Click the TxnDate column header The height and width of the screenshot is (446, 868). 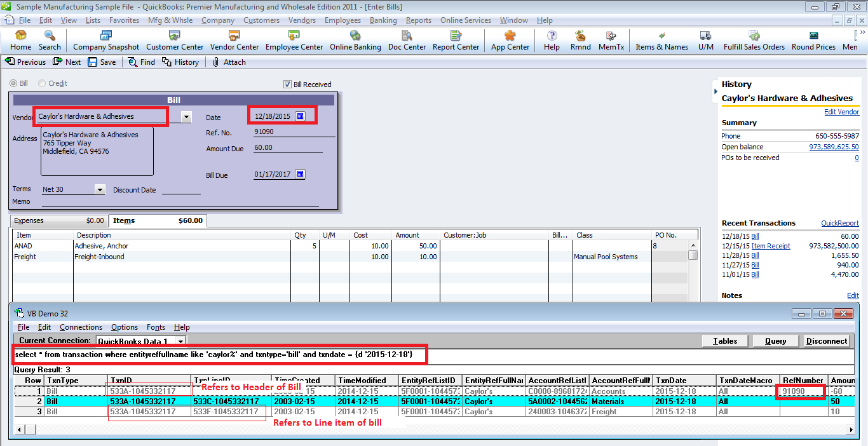684,380
